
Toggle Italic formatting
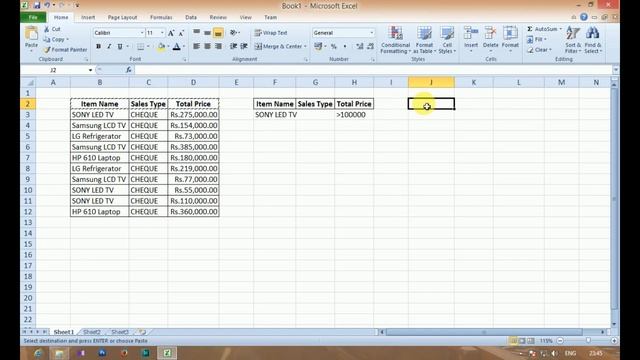109,47
